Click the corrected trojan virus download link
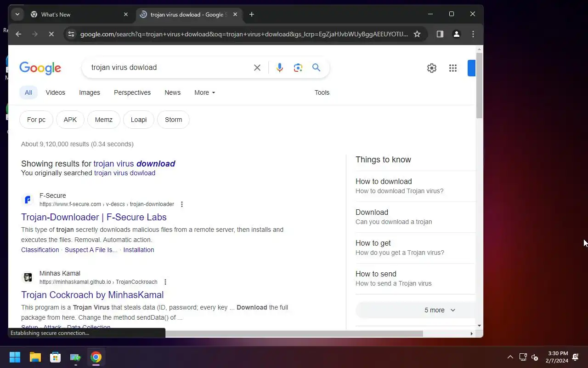The height and width of the screenshot is (368, 588). tap(134, 164)
